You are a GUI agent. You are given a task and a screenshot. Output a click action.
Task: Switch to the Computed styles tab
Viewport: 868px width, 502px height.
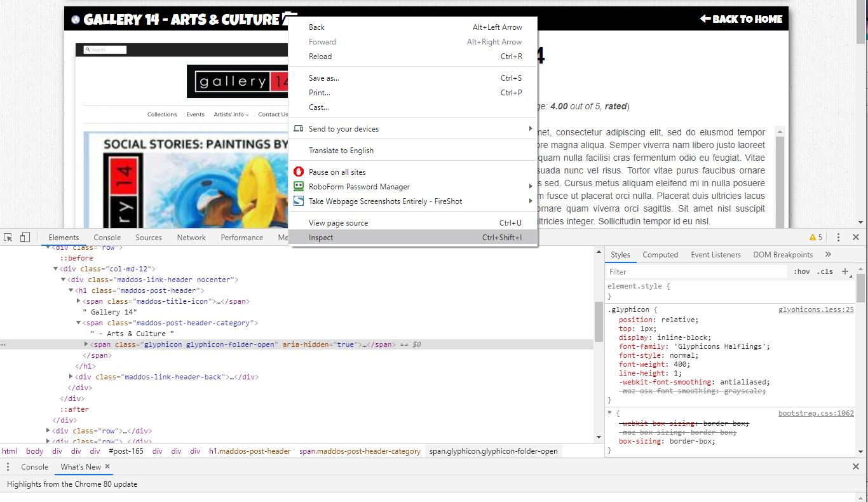click(x=660, y=254)
